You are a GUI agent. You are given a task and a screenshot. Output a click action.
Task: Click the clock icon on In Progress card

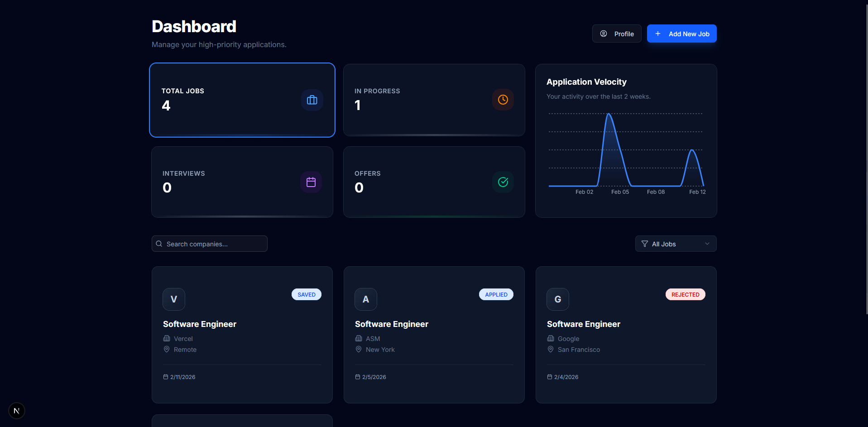coord(503,100)
